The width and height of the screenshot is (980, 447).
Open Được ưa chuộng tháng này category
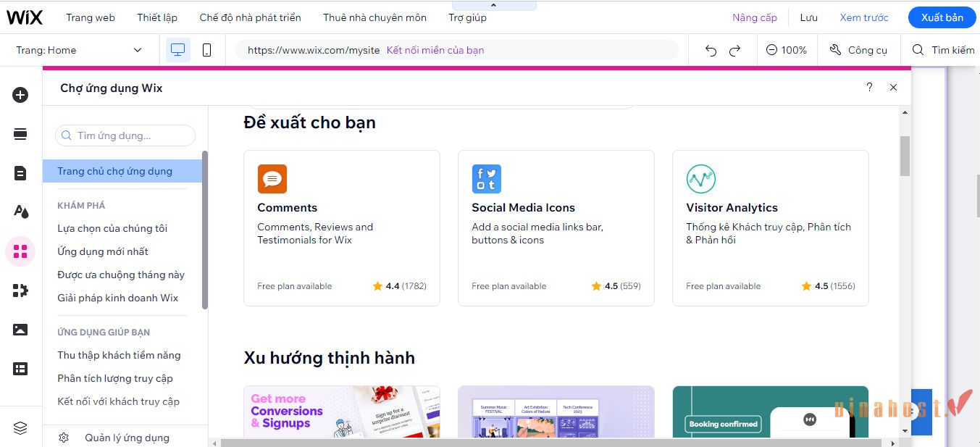(121, 275)
